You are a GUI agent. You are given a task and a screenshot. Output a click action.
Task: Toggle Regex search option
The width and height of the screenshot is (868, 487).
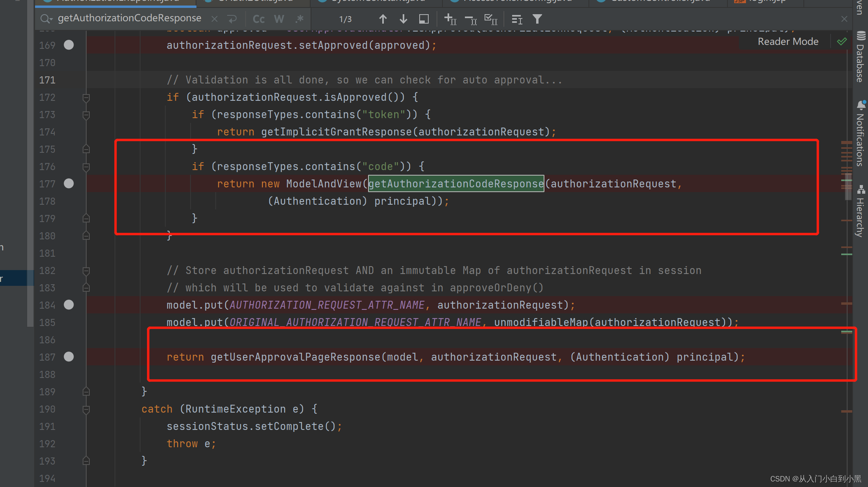300,19
